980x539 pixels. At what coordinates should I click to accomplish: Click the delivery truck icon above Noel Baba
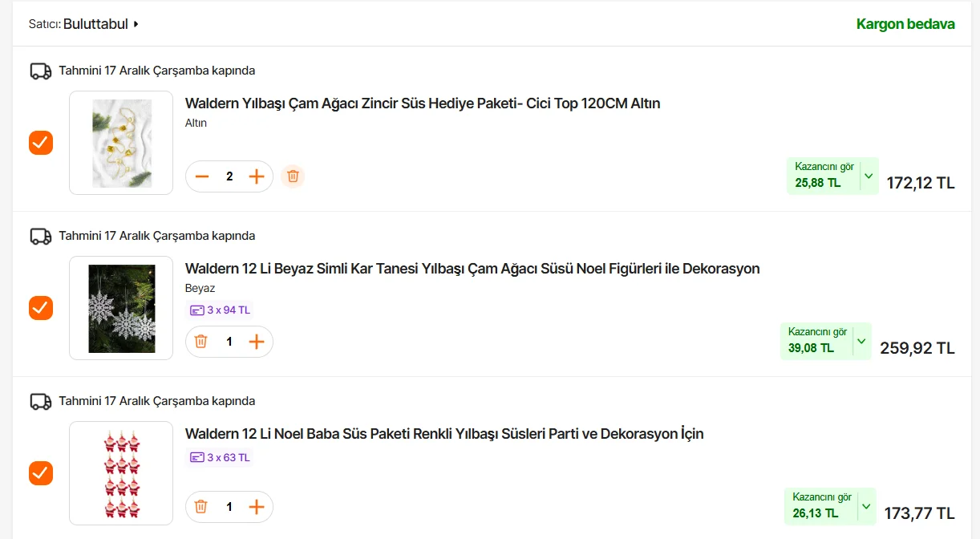pyautogui.click(x=41, y=401)
